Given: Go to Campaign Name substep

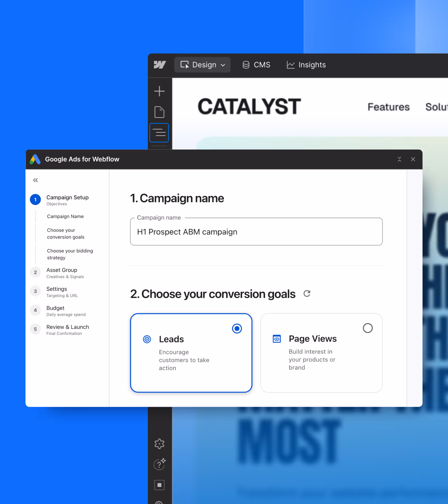Looking at the screenshot, I should point(65,216).
